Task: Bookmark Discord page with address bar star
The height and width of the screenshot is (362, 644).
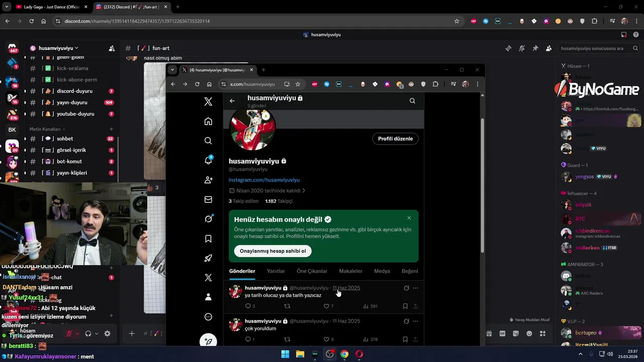Action: click(457, 21)
